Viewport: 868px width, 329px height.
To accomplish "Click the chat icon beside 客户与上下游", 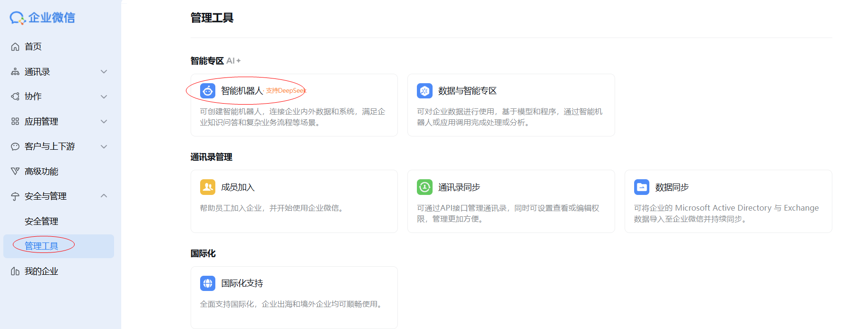I will (15, 146).
